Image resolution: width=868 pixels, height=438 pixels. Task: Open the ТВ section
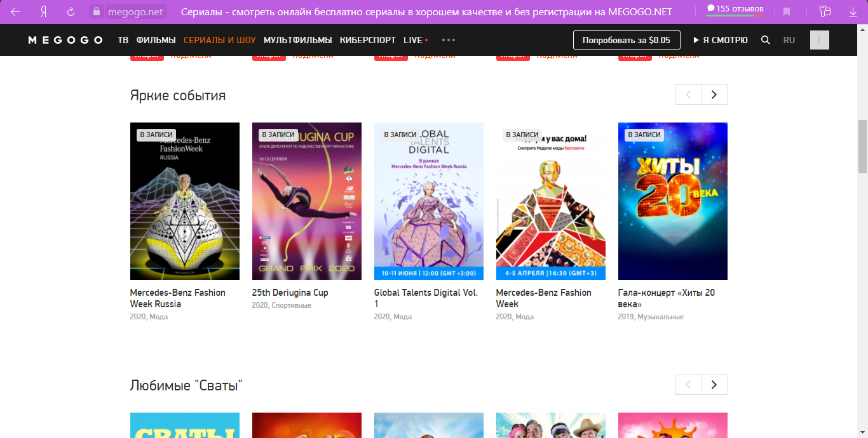click(123, 40)
